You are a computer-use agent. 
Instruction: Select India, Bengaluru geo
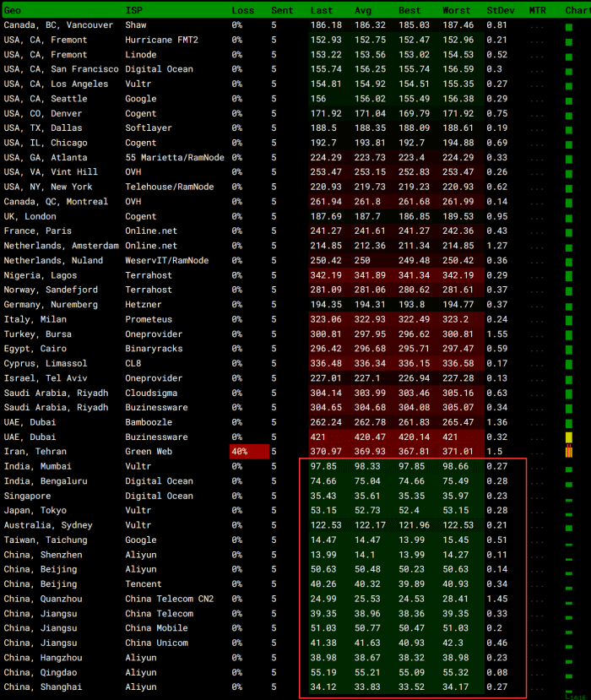(x=46, y=481)
